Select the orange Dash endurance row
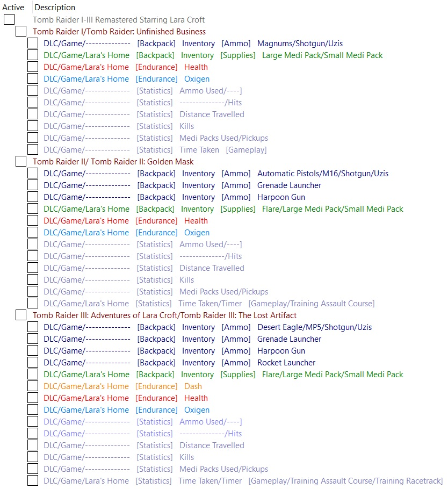448x489 pixels. pyautogui.click(x=123, y=386)
